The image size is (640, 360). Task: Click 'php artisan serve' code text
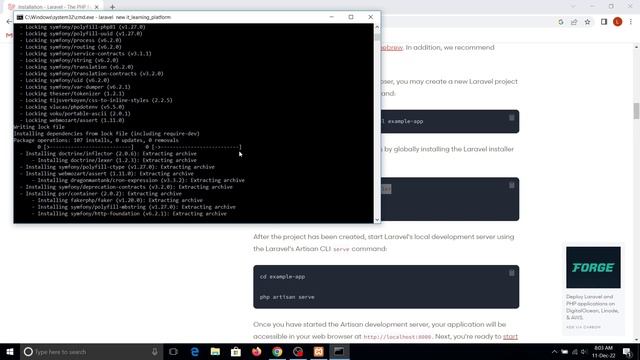[287, 297]
